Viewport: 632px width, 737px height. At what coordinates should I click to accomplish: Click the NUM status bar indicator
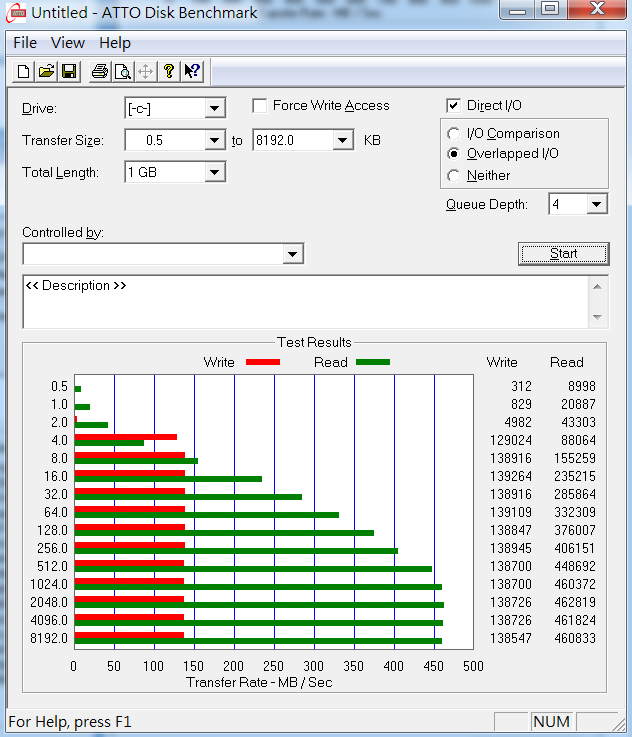(x=552, y=721)
